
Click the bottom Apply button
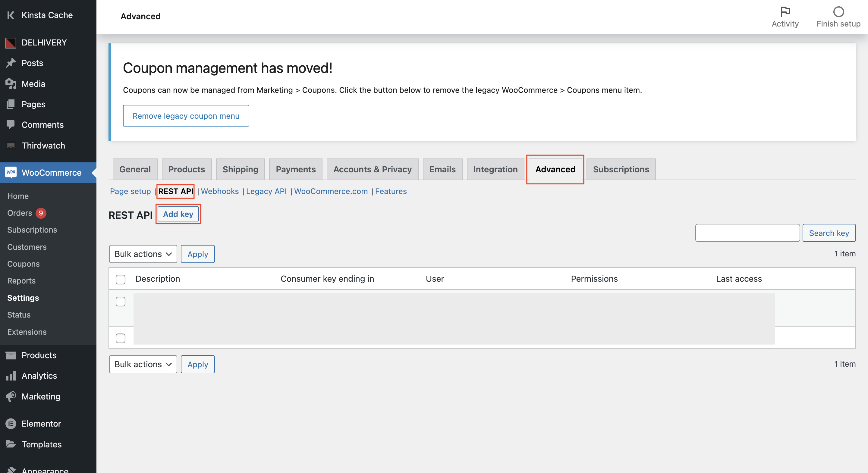(x=198, y=364)
